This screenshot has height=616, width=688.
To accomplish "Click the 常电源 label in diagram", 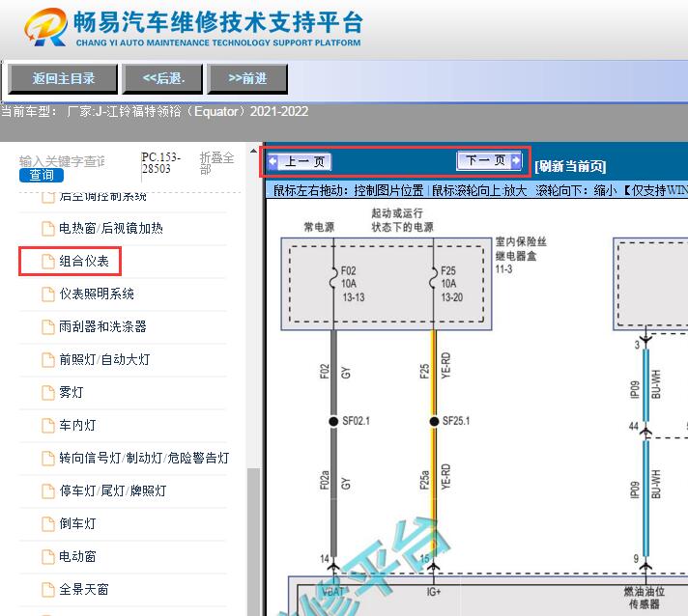I will (319, 227).
